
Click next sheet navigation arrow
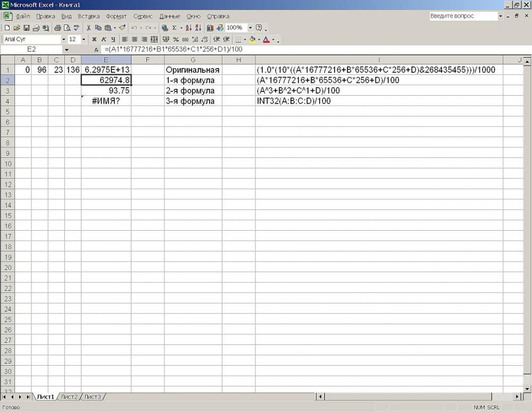(20, 397)
